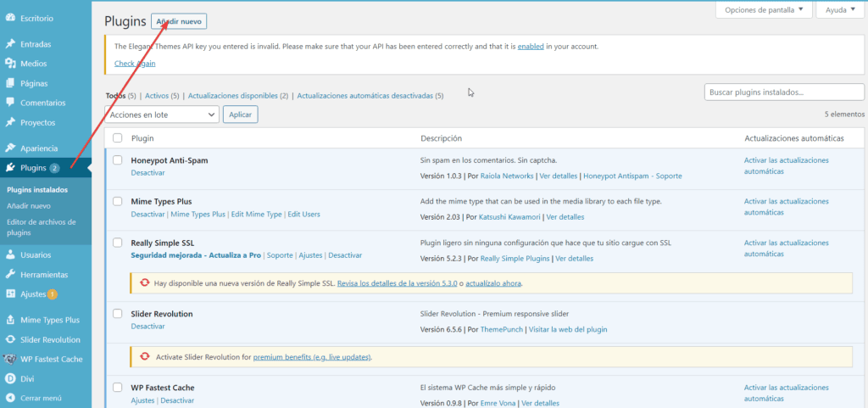The height and width of the screenshot is (408, 868).
Task: Click Ajustes link under WP Fastest Cache
Action: tap(142, 400)
